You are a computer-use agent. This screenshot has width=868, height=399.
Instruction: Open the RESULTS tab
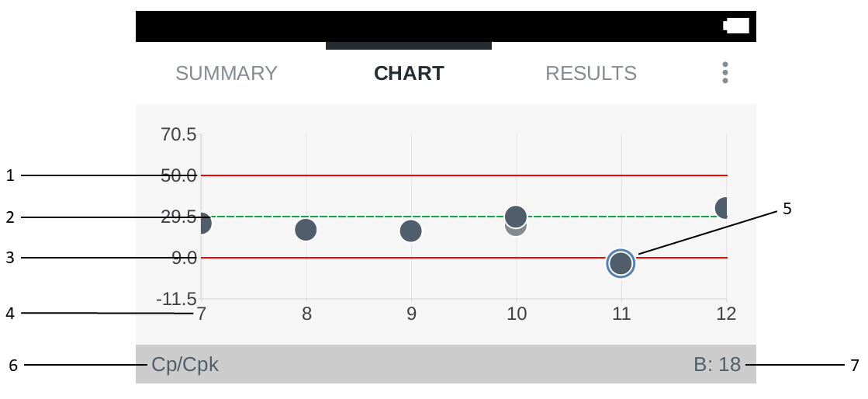click(591, 73)
